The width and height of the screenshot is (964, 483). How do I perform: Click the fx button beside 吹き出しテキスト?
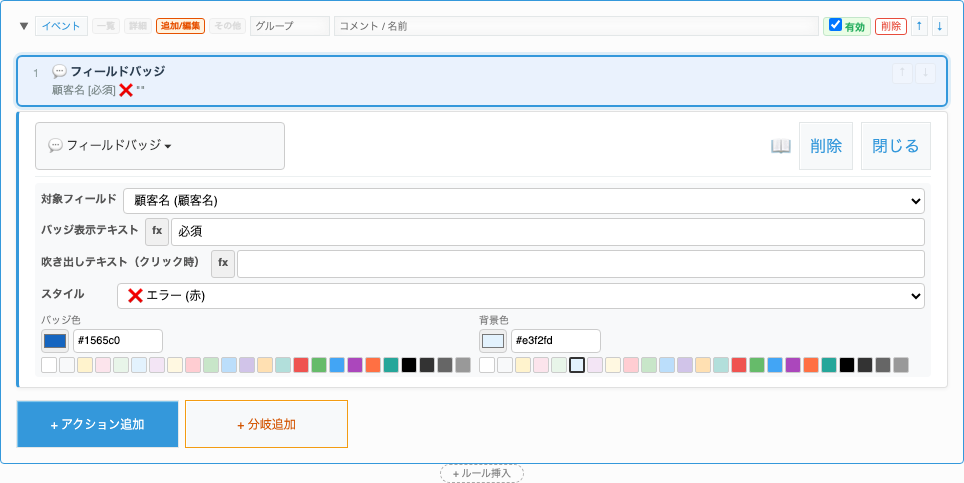tap(223, 264)
